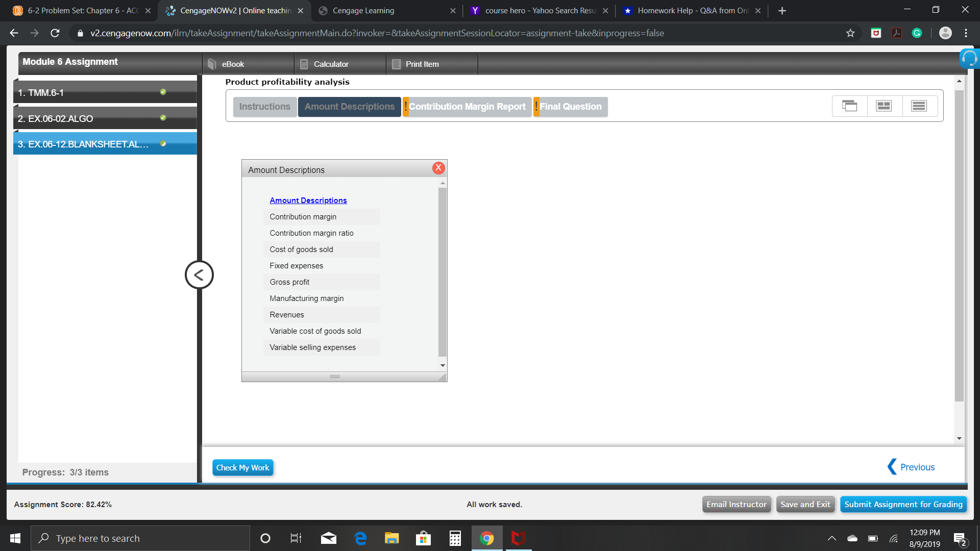The image size is (980, 551).
Task: Bookmark this page with the star icon
Action: click(850, 33)
